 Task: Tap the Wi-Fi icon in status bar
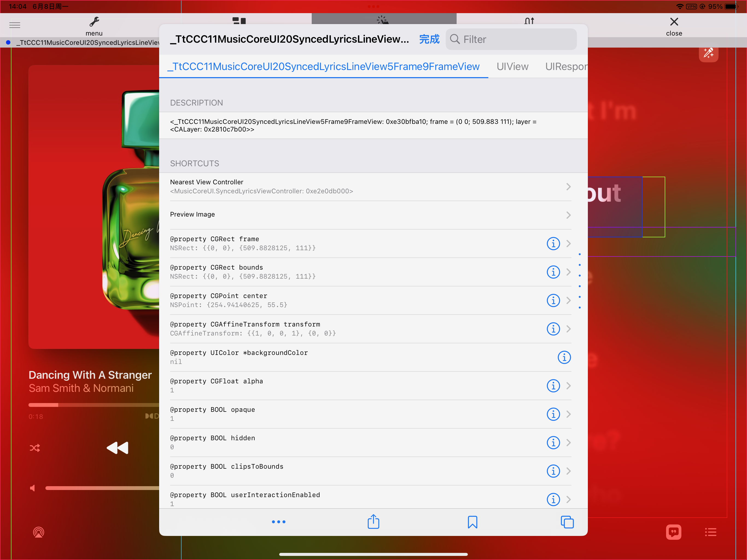tap(679, 6)
